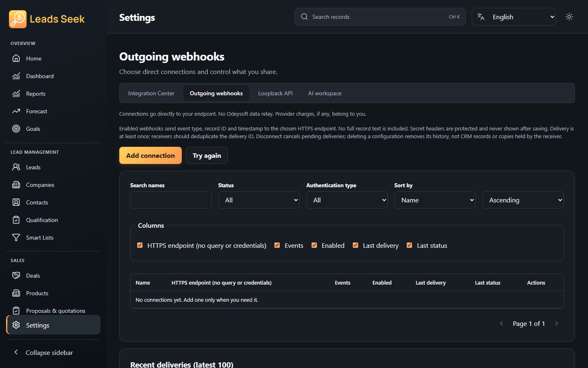Open the Qualification sidebar link

pos(53,220)
